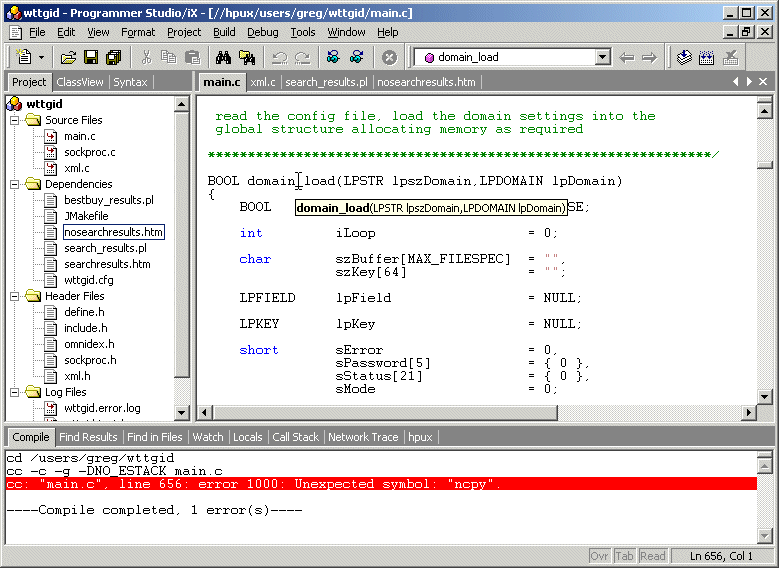The width and height of the screenshot is (779, 568).
Task: Collapse the Source Files folder
Action: tap(14, 120)
